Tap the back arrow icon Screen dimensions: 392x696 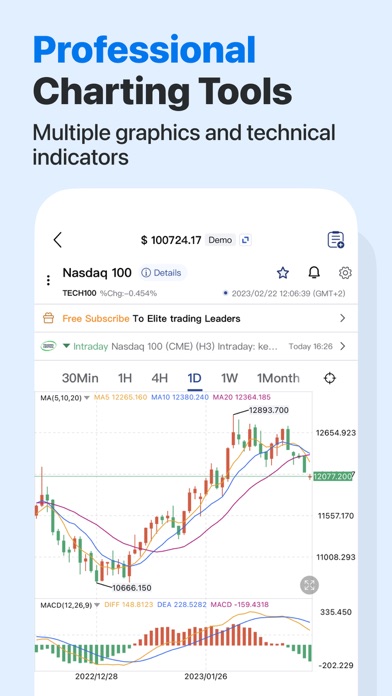pos(57,240)
